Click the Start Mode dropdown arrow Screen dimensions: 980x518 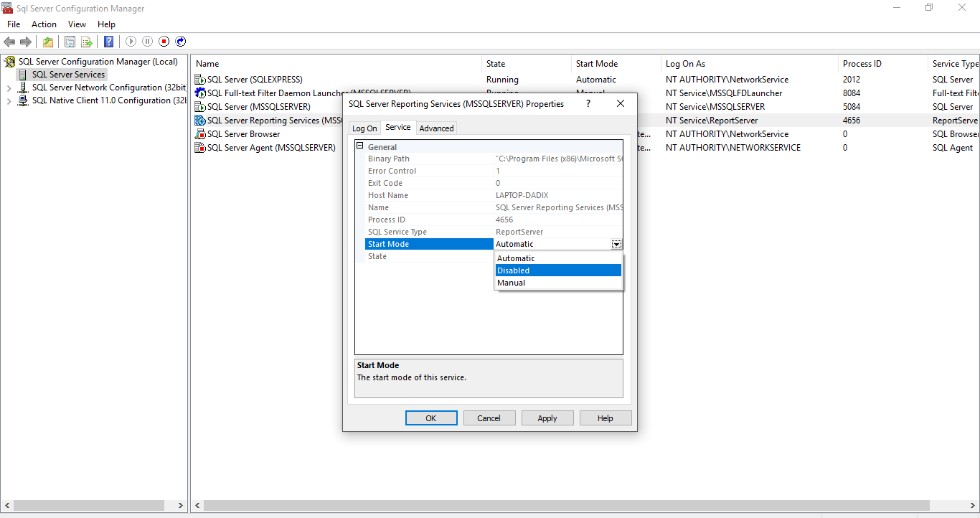tap(616, 245)
